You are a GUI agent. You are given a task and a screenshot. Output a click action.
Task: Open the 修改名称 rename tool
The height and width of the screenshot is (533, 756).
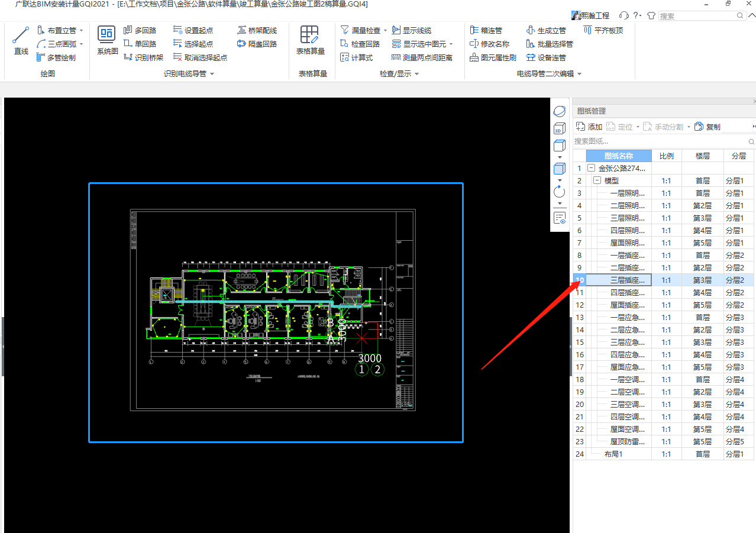tap(490, 44)
